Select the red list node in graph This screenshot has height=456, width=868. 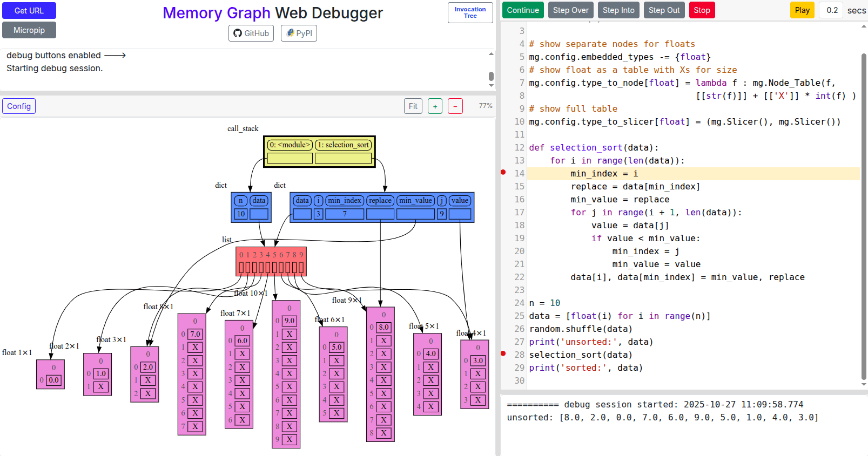click(271, 262)
